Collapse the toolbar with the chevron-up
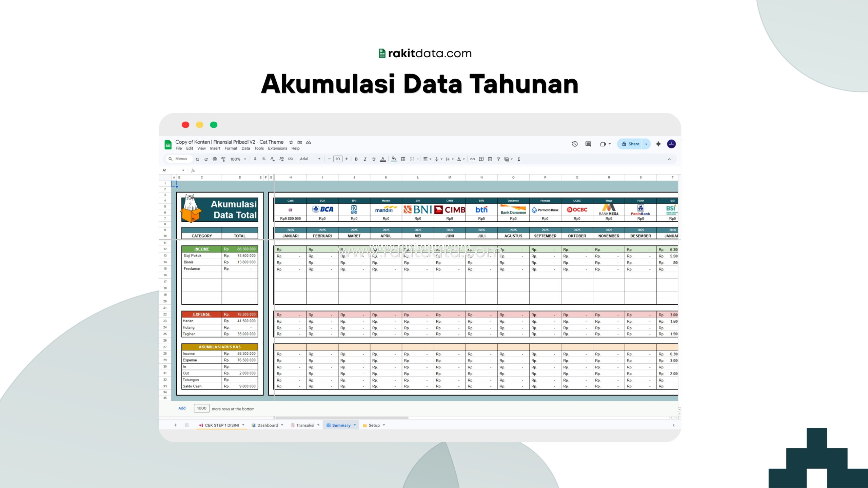The height and width of the screenshot is (488, 868). [x=669, y=159]
